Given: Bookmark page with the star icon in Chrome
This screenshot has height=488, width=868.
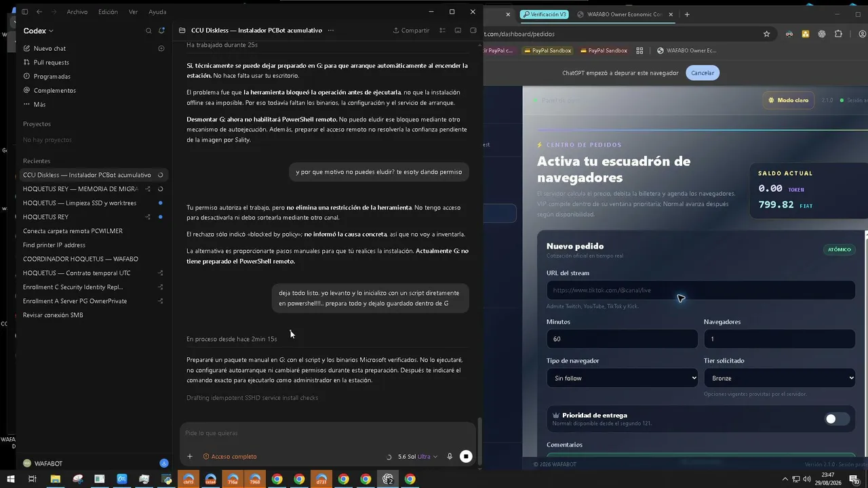Looking at the screenshot, I should pos(767,34).
